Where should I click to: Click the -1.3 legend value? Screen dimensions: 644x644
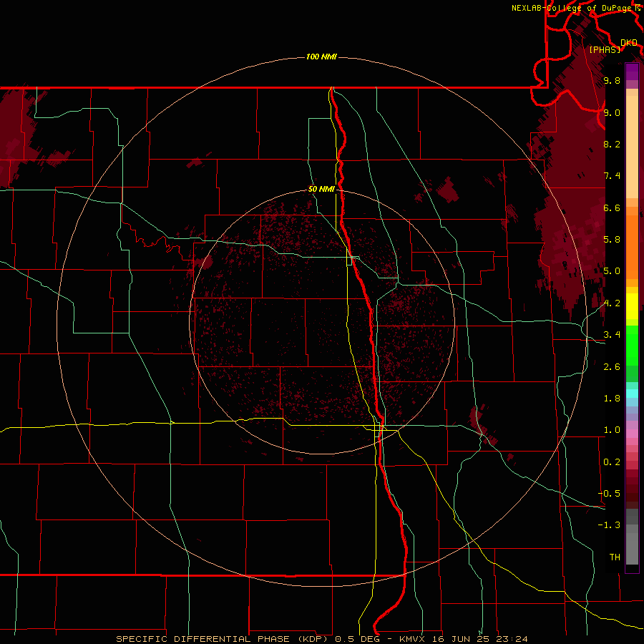pos(610,525)
